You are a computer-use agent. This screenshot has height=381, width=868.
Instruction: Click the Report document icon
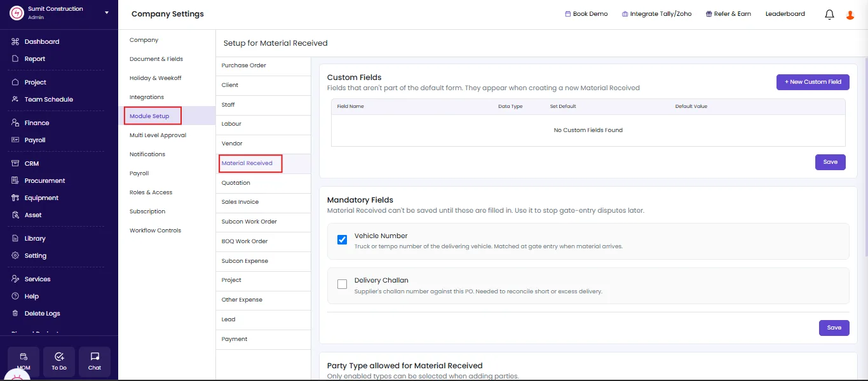coord(15,59)
